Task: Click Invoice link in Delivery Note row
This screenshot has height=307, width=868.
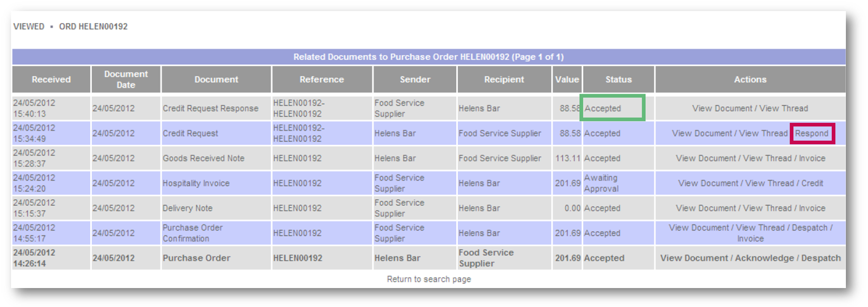Action: [812, 208]
